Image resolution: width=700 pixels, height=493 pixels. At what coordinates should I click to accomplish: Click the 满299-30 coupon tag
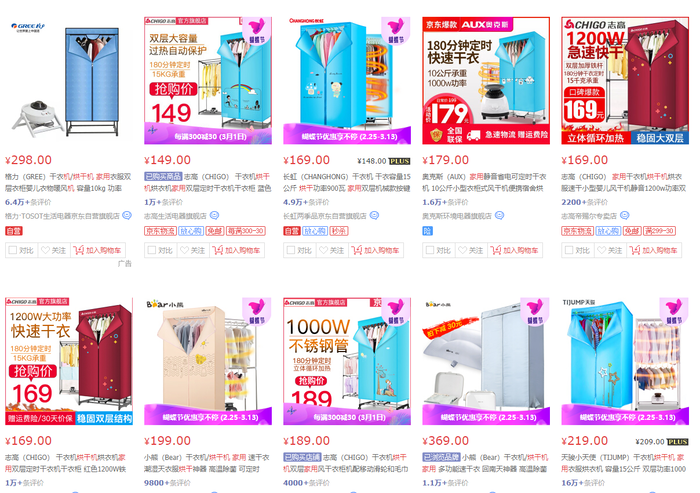pyautogui.click(x=659, y=231)
